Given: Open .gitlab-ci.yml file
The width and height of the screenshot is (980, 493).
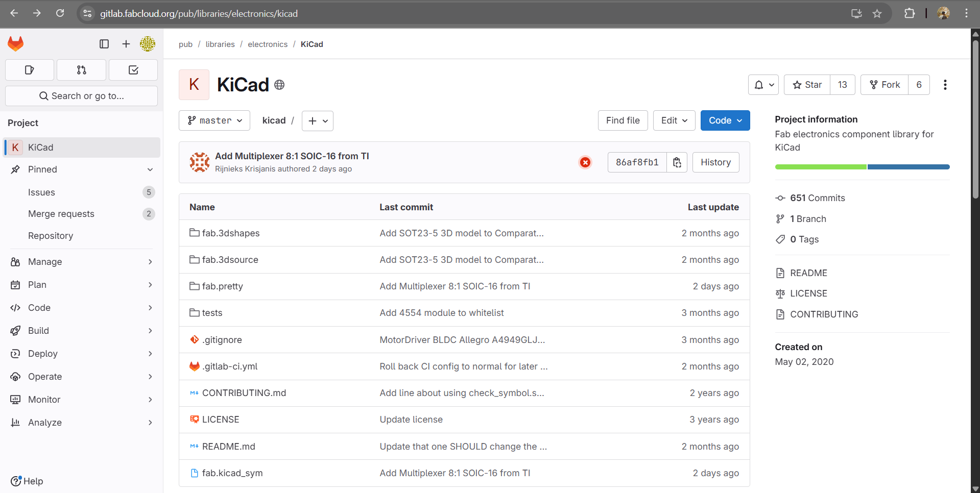Looking at the screenshot, I should [230, 366].
